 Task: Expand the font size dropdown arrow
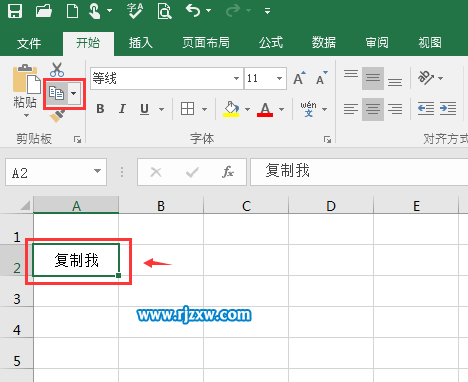click(x=279, y=79)
